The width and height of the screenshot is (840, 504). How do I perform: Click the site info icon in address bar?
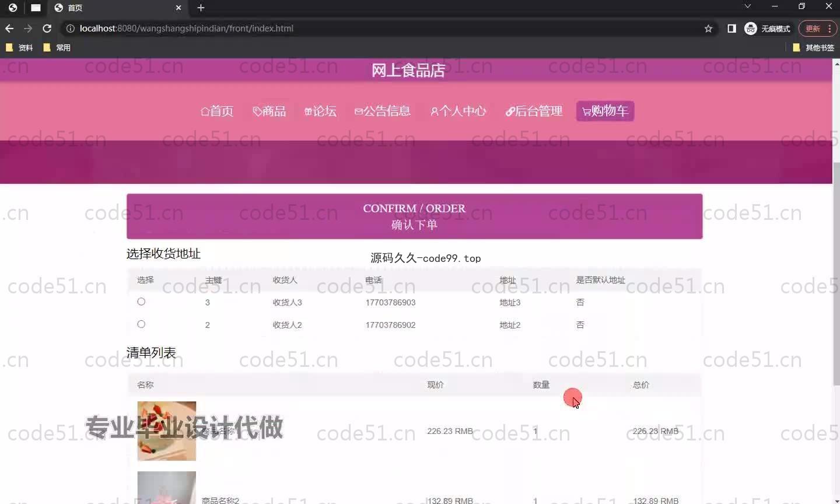pos(70,28)
